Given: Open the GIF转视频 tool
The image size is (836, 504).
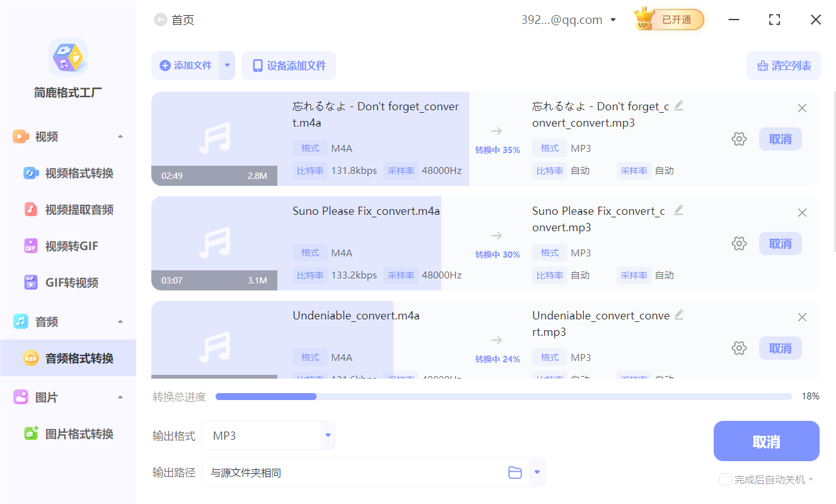Looking at the screenshot, I should point(65,282).
